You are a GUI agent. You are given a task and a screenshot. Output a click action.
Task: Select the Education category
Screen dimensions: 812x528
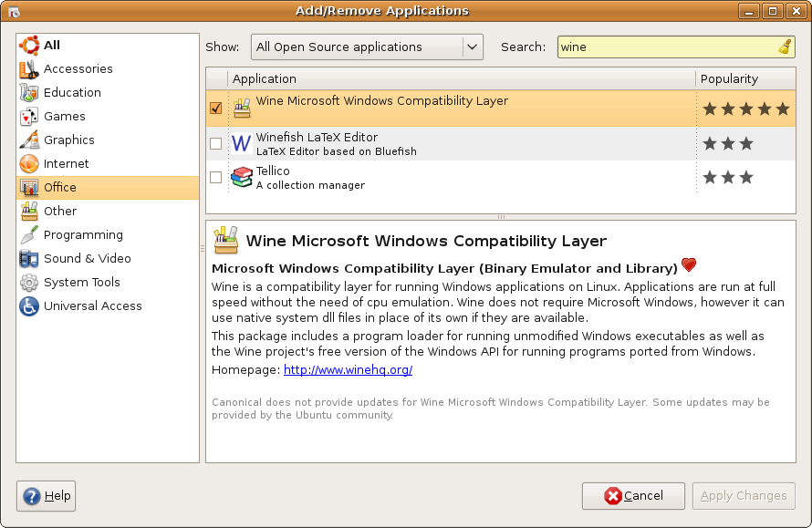108,93
